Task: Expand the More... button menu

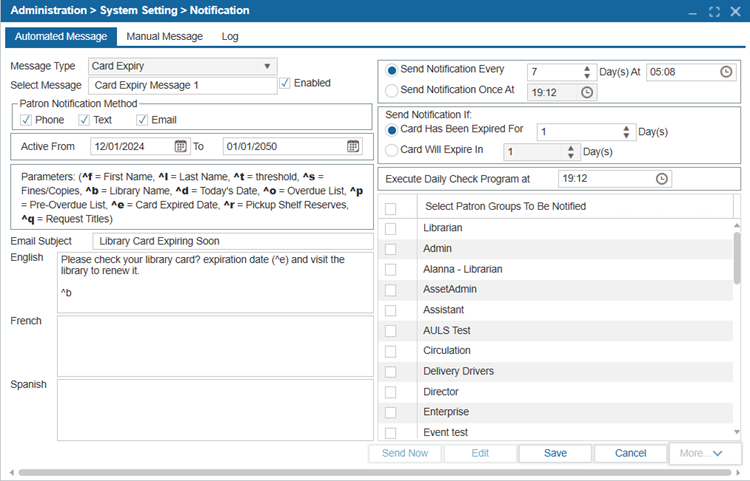Action: [705, 453]
